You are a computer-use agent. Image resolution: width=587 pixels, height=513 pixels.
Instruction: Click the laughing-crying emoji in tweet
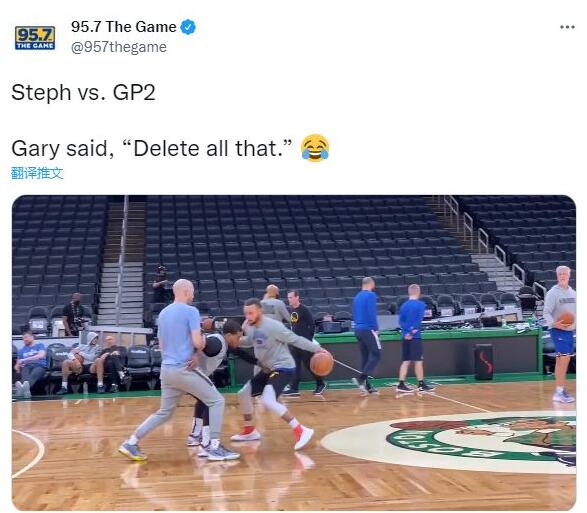point(315,148)
